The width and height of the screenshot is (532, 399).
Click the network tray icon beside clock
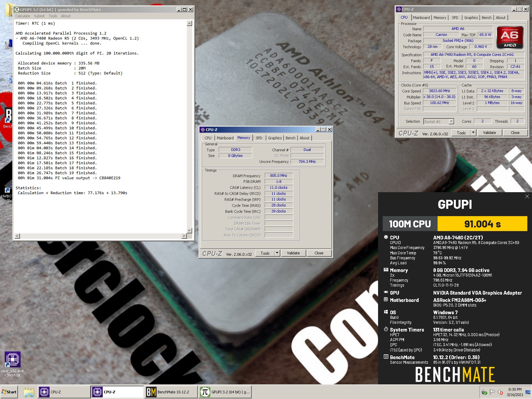pyautogui.click(x=528, y=392)
